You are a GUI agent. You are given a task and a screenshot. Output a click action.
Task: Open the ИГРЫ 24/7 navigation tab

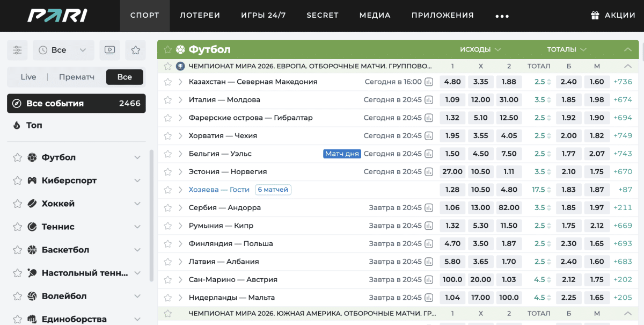point(264,16)
